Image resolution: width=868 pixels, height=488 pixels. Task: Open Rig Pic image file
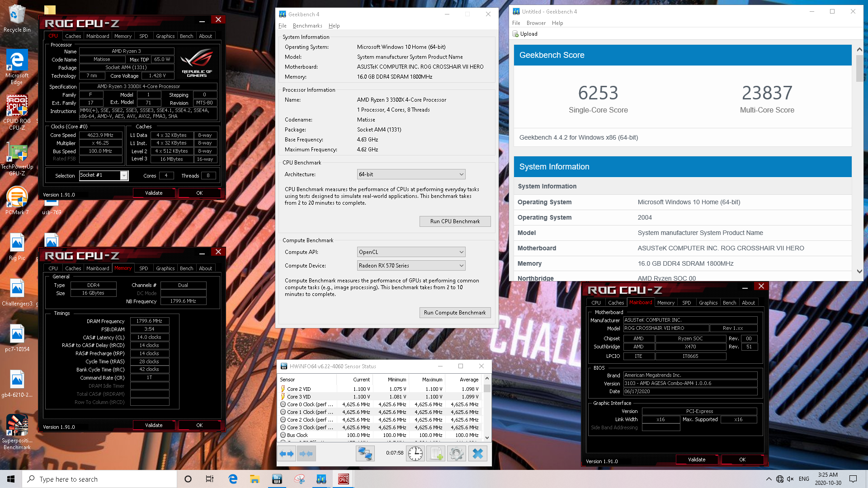tap(17, 248)
